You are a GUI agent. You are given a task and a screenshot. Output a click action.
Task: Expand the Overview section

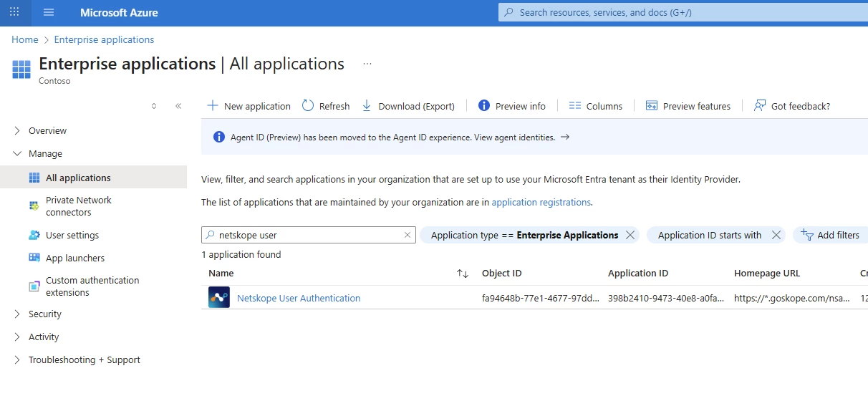point(18,130)
